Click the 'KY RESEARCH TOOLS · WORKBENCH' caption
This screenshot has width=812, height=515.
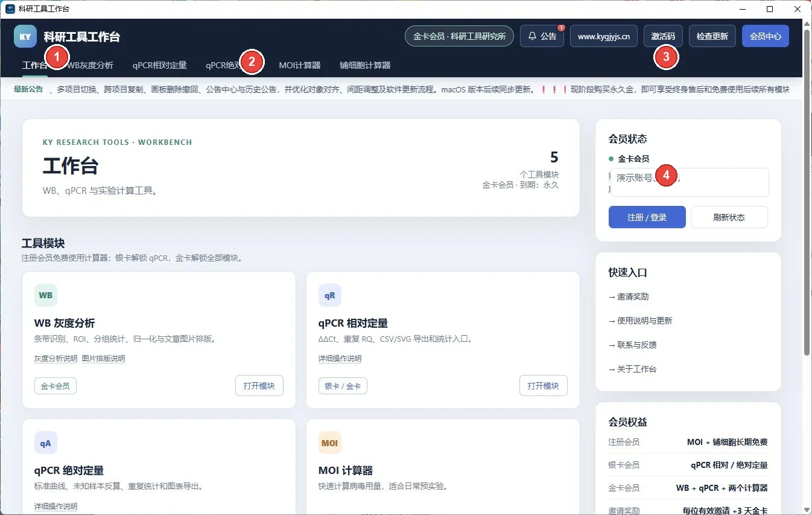pos(117,142)
